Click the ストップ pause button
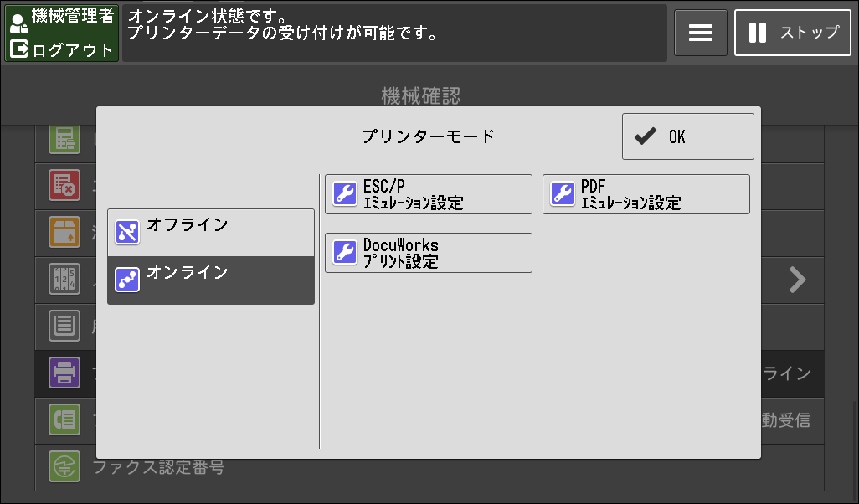 click(x=793, y=33)
